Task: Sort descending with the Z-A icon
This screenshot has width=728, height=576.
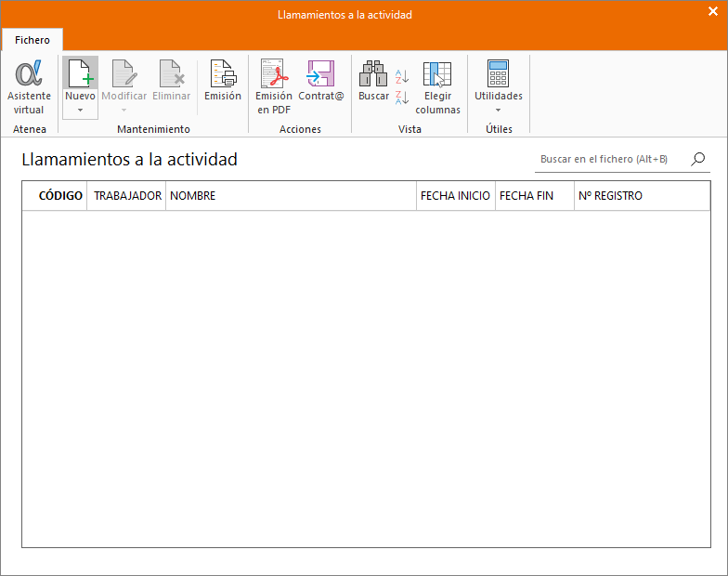Action: pos(402,98)
